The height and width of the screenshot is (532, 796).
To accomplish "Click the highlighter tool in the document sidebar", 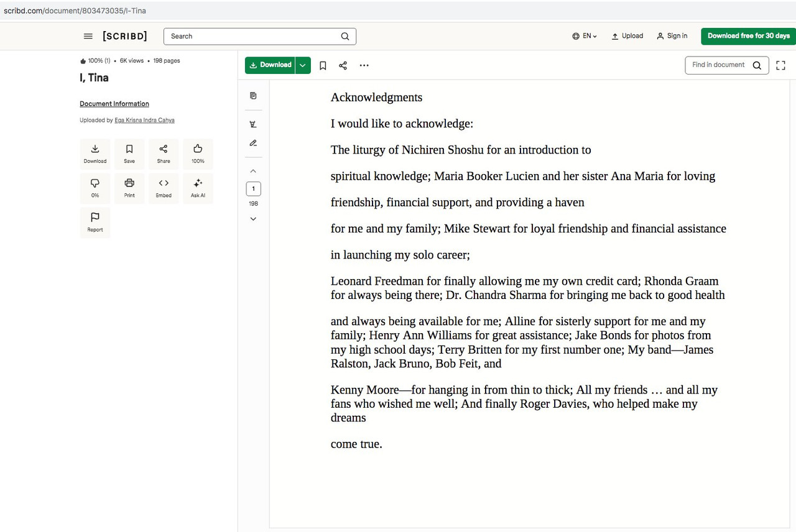I will pos(253,124).
